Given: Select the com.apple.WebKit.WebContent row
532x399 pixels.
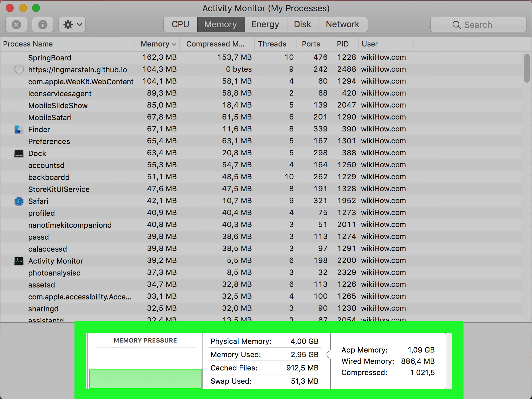Looking at the screenshot, I should click(261, 81).
